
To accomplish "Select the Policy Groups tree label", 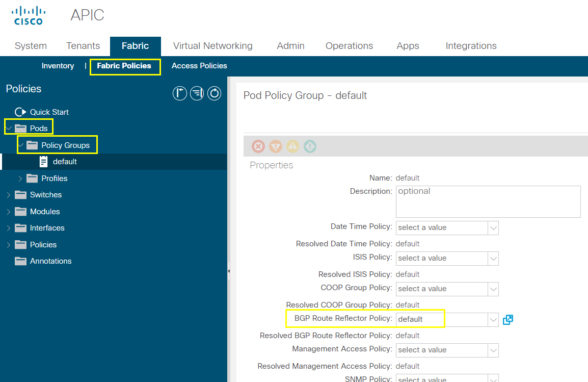I will click(66, 145).
